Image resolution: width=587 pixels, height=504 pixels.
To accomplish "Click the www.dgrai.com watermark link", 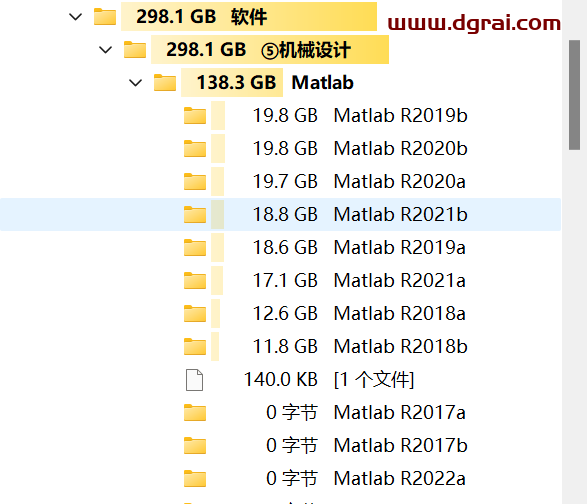I will (474, 23).
